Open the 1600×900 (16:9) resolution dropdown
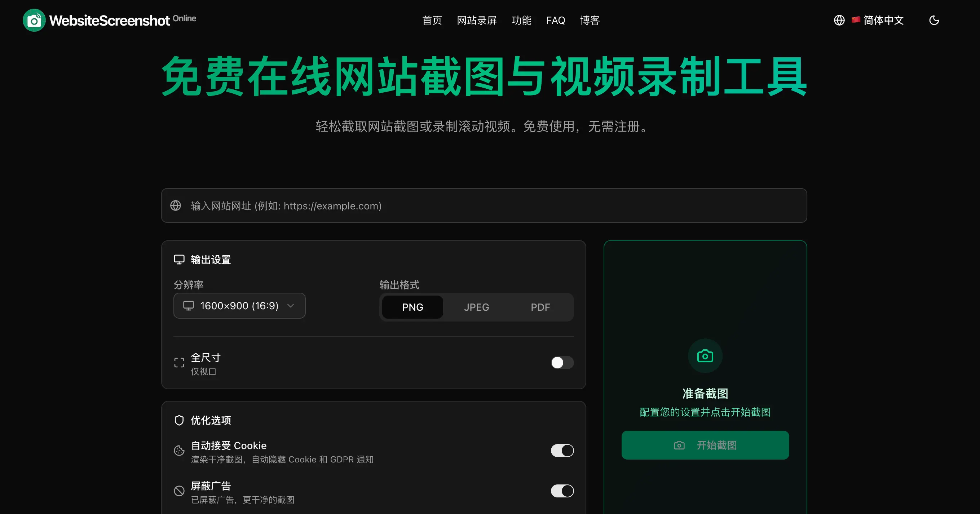 tap(239, 306)
